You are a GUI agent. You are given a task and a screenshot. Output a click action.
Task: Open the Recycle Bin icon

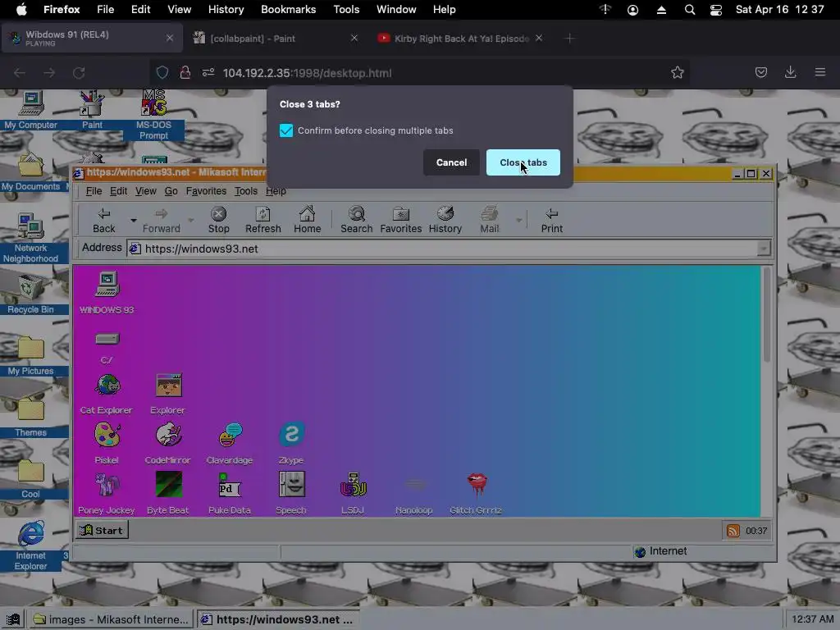click(x=30, y=294)
